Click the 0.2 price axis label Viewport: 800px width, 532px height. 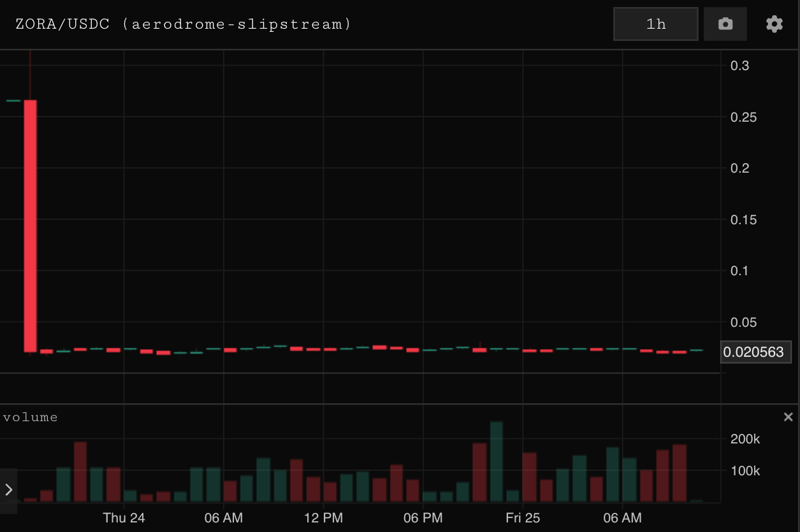pyautogui.click(x=740, y=168)
